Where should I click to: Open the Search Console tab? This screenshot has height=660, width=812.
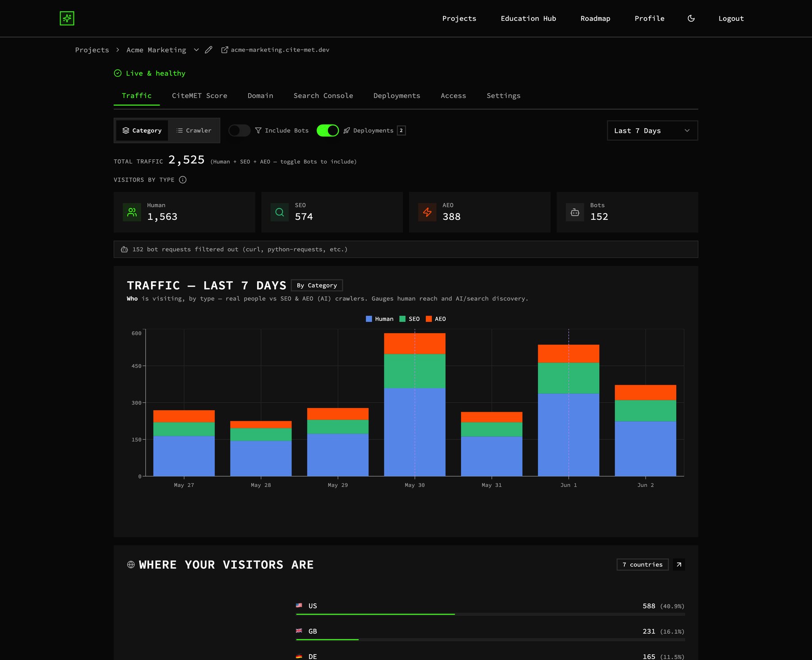click(323, 96)
